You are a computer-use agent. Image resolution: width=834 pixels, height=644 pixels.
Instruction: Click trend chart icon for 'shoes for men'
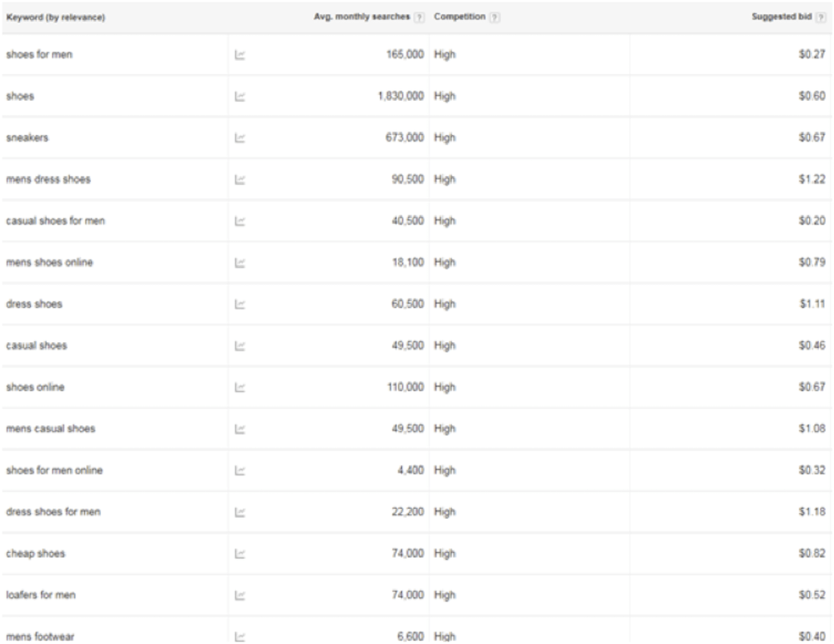239,55
